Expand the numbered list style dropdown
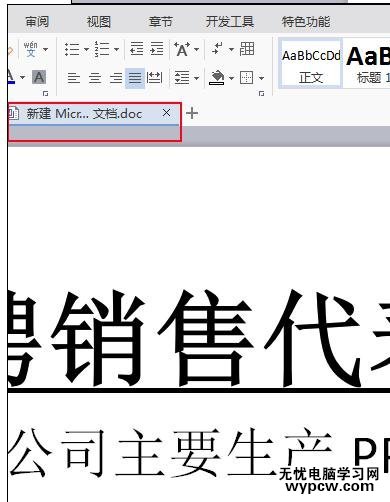 [x=116, y=50]
